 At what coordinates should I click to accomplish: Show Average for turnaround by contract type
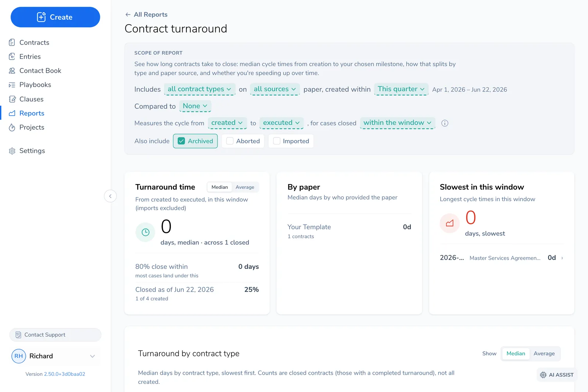click(544, 353)
